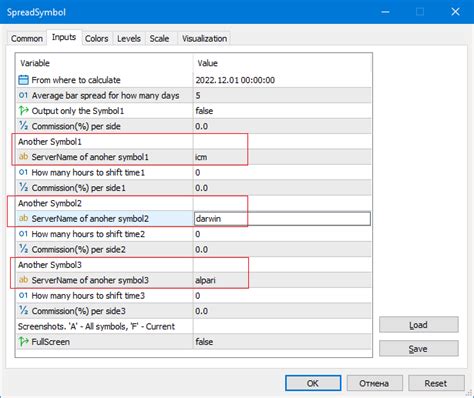The image size is (474, 398).
Task: Click the fraction icon of Commission(%) per side3
Action: [x=23, y=310]
